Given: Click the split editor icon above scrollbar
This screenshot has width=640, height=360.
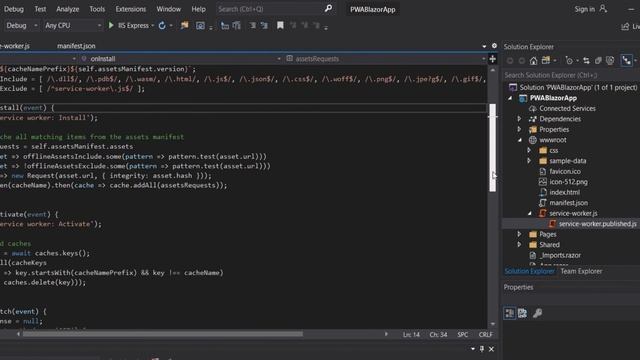Looking at the screenshot, I should click(493, 59).
